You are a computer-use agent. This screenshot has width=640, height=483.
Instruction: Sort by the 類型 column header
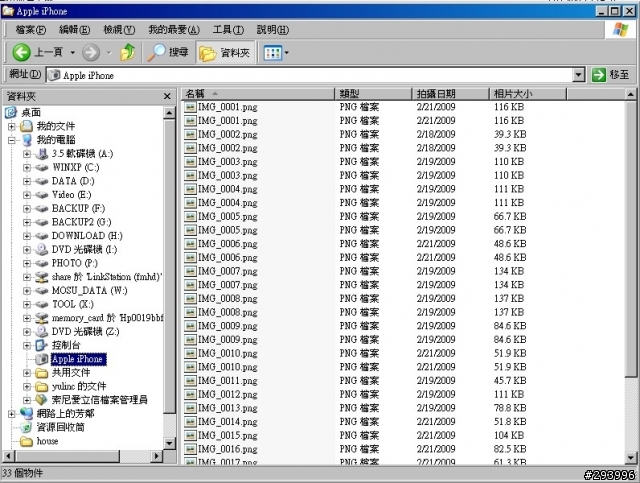(x=373, y=94)
